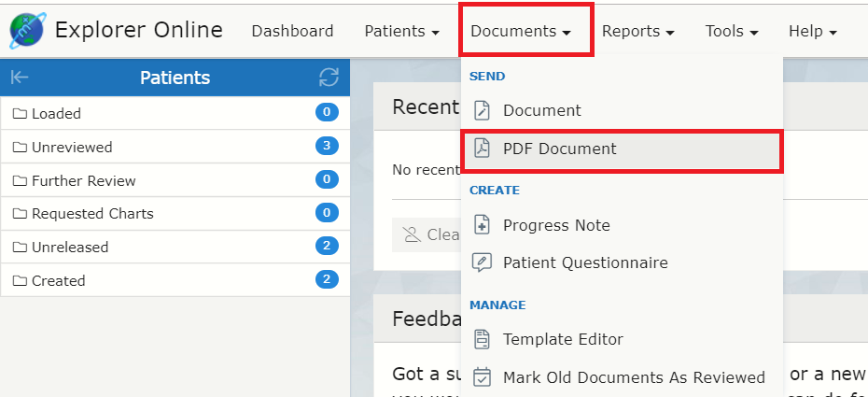
Task: Click the Unreleased count badge 2
Action: [x=327, y=246]
